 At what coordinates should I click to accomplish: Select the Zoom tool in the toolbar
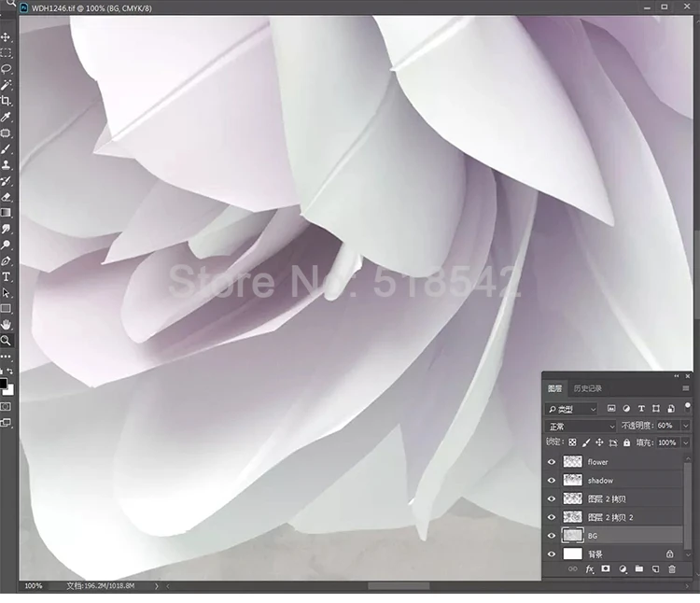pyautogui.click(x=6, y=341)
